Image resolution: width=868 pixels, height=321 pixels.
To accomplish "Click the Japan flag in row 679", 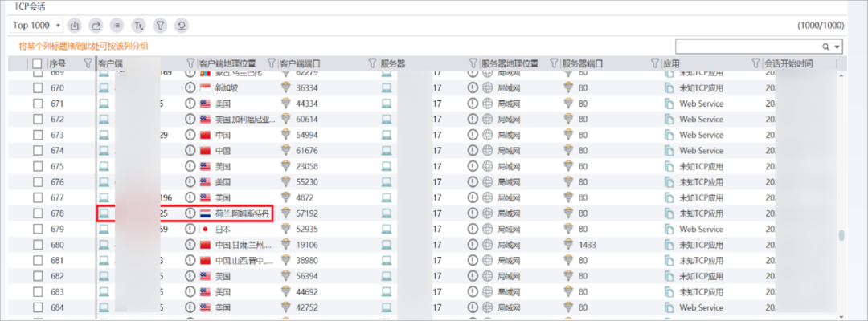I will click(206, 229).
